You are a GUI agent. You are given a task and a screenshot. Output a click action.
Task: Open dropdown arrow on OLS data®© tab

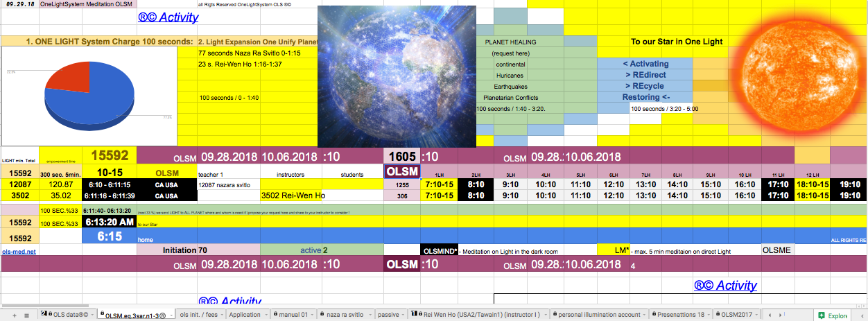coord(92,315)
